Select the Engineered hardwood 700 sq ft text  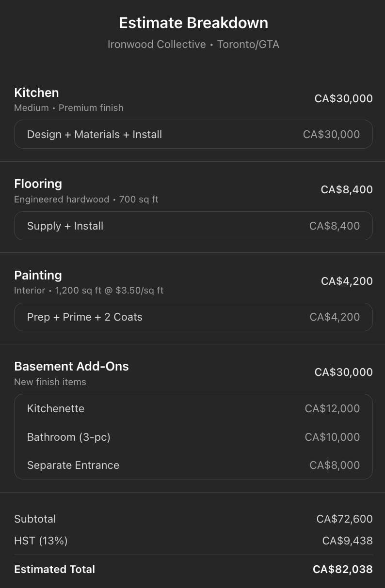pos(86,199)
